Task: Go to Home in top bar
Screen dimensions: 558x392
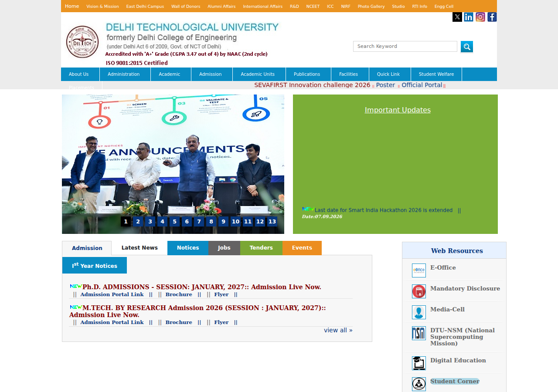Action: pos(72,6)
